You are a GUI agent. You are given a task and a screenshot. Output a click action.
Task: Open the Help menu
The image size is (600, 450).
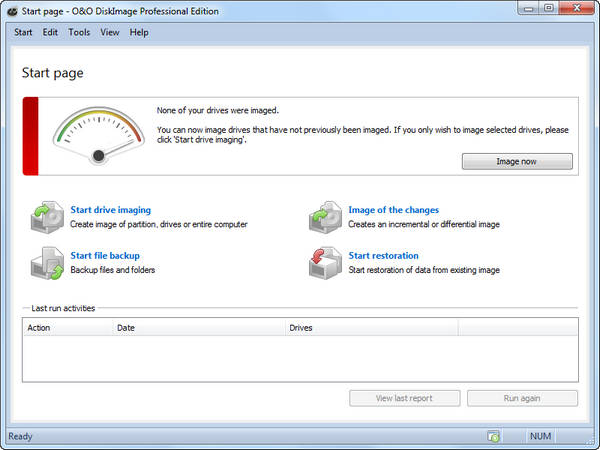(139, 32)
